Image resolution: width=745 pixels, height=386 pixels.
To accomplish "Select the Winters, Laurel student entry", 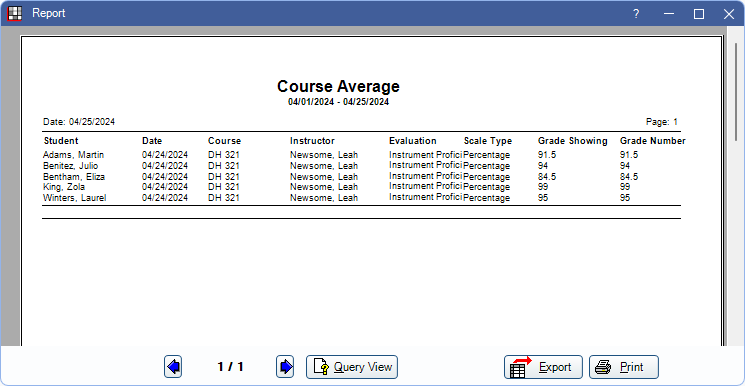I will [x=75, y=198].
